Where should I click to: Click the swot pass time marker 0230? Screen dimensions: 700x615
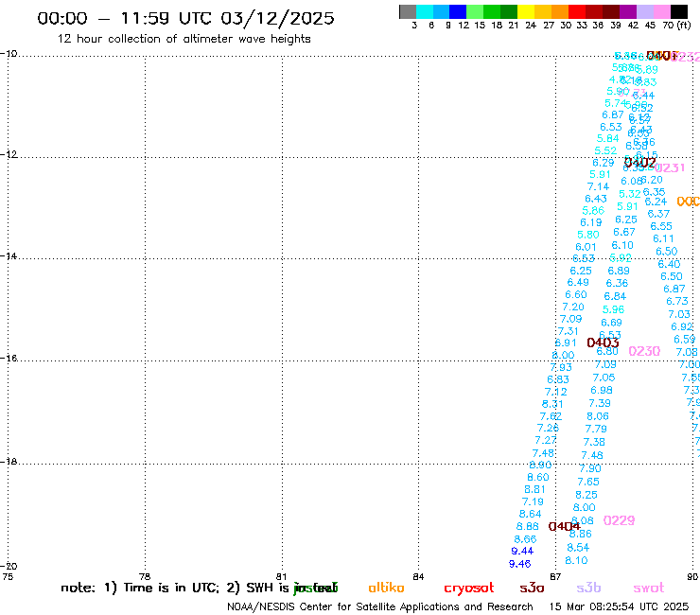point(644,351)
